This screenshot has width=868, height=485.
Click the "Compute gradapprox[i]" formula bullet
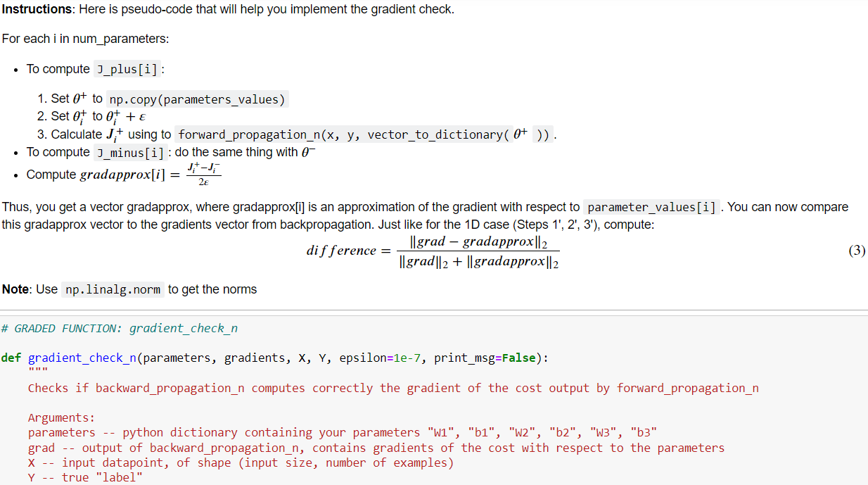click(x=125, y=174)
